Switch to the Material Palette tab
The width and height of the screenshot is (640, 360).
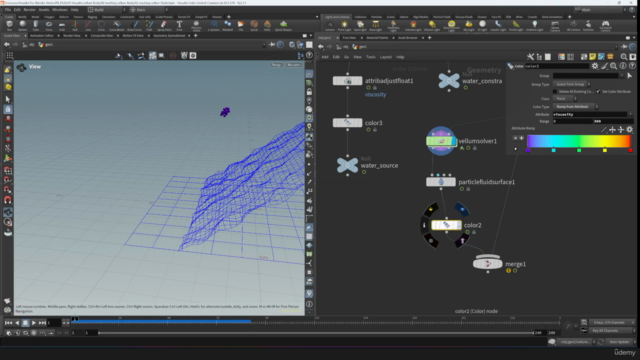click(377, 38)
